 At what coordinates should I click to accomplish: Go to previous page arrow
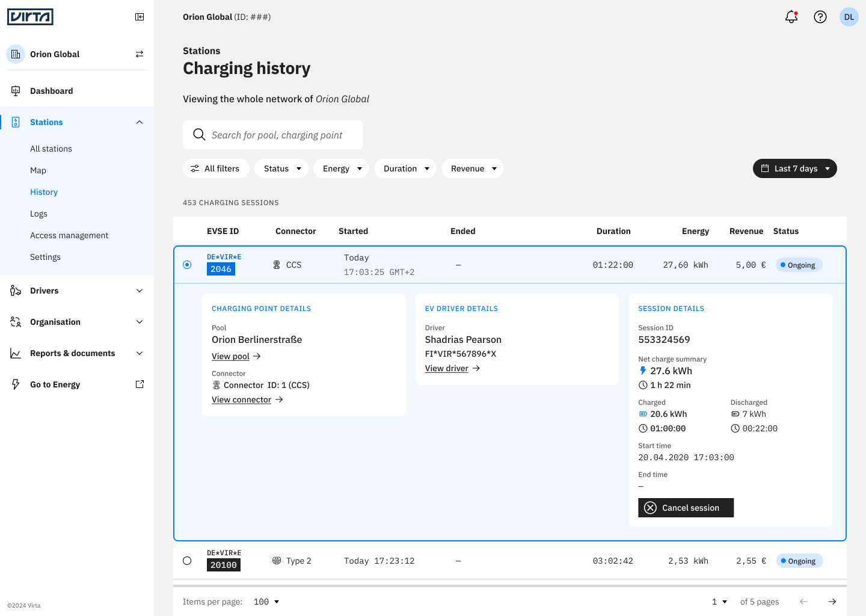pos(803,602)
